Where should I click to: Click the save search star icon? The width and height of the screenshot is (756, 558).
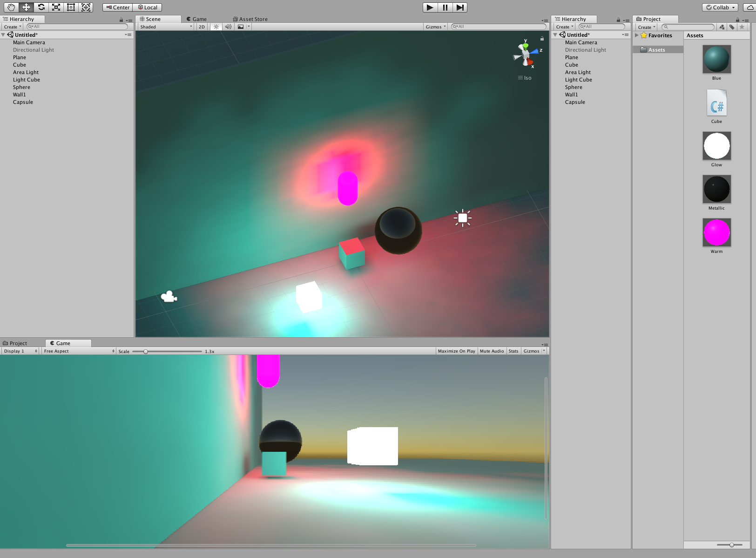pos(742,27)
